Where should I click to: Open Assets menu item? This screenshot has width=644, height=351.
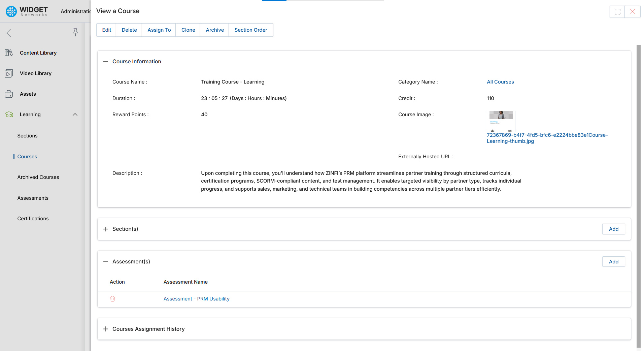tap(28, 94)
